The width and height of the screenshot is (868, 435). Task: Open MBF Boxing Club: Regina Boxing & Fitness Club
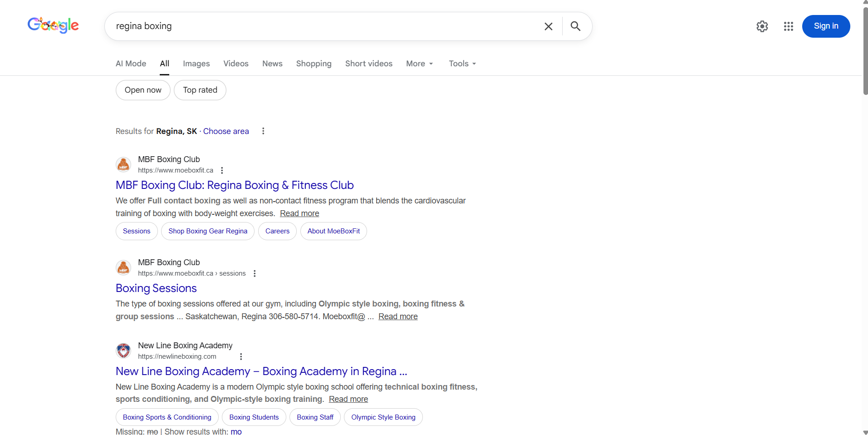pyautogui.click(x=235, y=185)
